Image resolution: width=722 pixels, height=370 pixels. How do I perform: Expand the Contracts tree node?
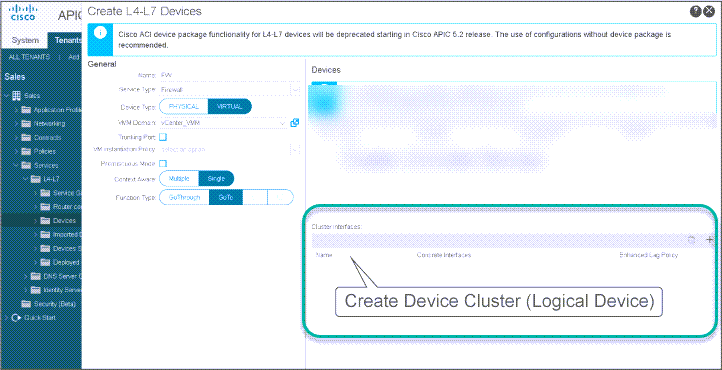click(17, 138)
